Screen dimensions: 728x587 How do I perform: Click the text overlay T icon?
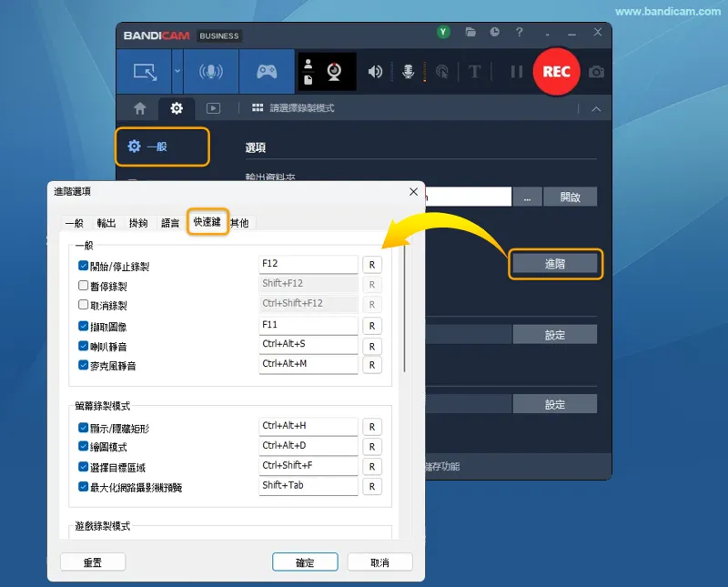(474, 72)
